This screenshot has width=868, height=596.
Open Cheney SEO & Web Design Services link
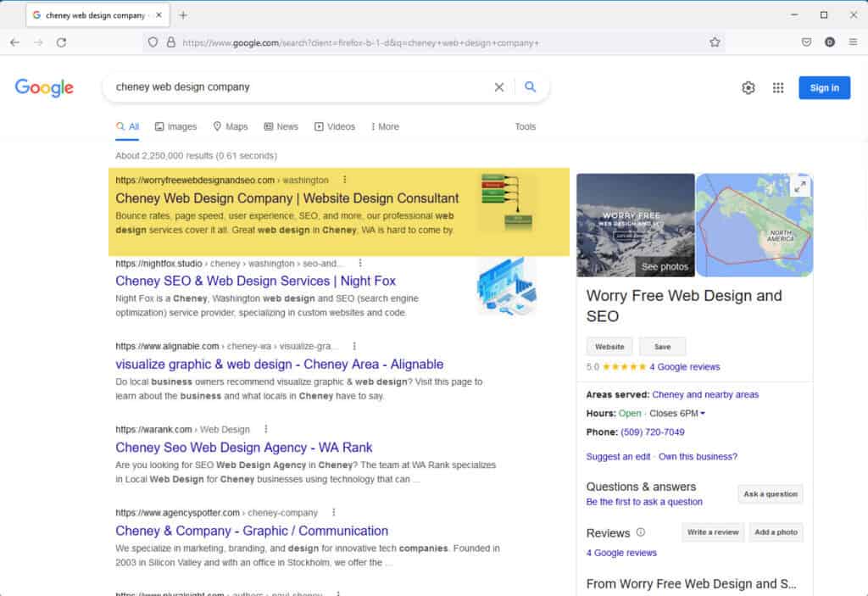tap(255, 281)
